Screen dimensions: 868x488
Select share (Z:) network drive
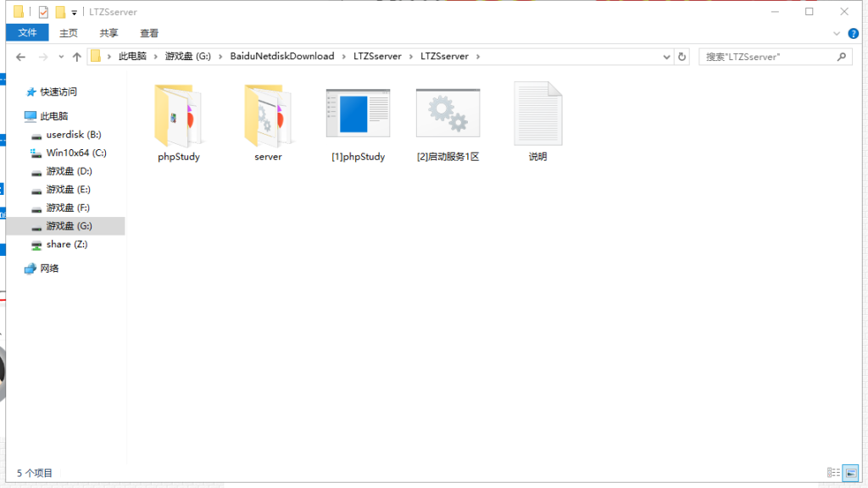click(66, 244)
